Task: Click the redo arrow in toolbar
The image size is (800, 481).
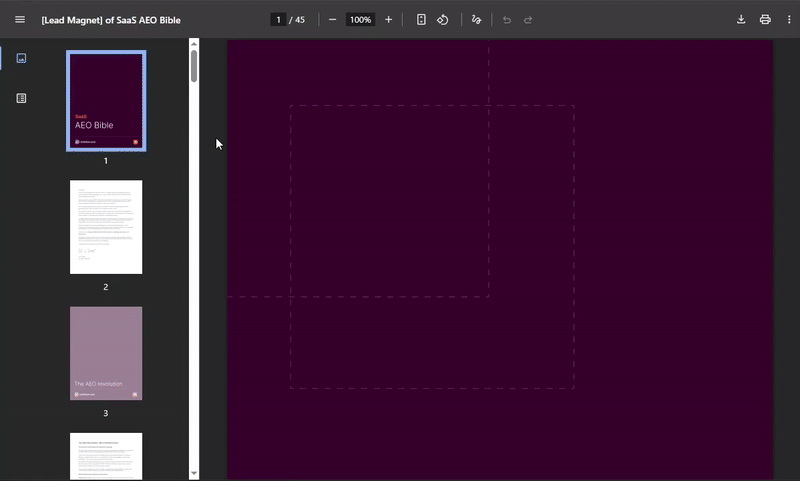Action: pyautogui.click(x=528, y=20)
